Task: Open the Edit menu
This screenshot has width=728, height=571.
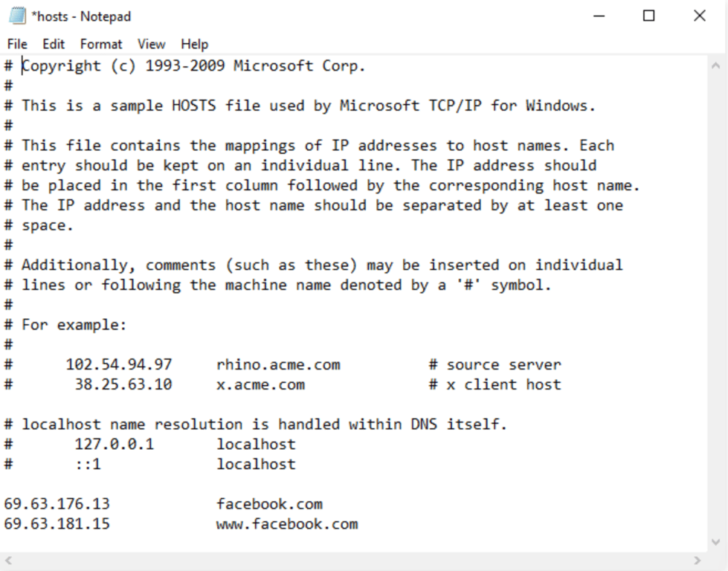Action: (x=52, y=44)
